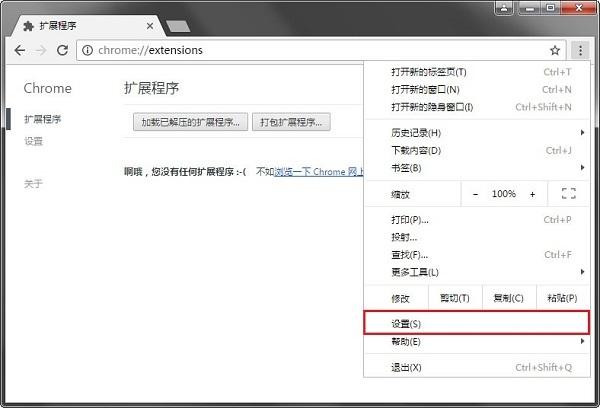Image resolution: width=600 pixels, height=408 pixels.
Task: Click the three-dot Chrome menu button
Action: click(x=580, y=50)
